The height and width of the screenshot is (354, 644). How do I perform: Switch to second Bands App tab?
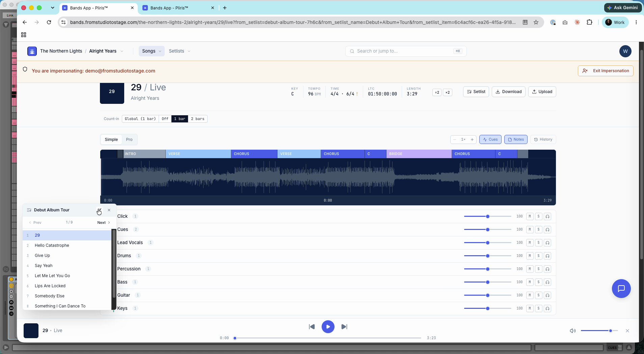178,8
